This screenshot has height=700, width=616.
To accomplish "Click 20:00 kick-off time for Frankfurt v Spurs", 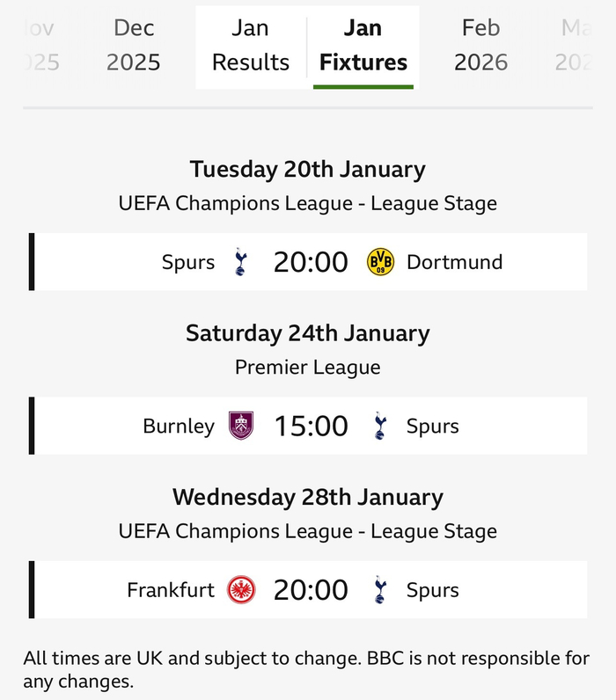I will (311, 590).
